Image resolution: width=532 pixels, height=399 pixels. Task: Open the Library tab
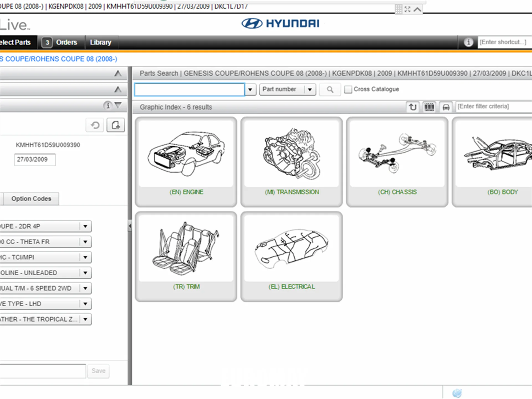101,42
